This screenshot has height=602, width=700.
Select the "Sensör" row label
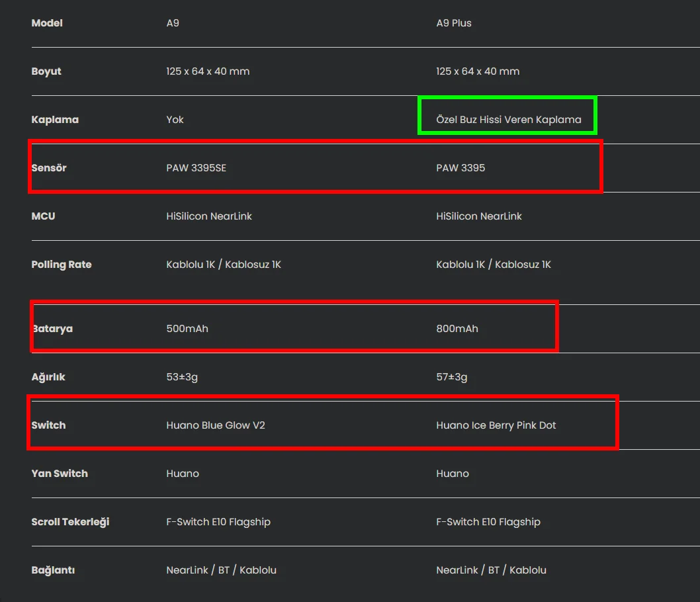49,168
